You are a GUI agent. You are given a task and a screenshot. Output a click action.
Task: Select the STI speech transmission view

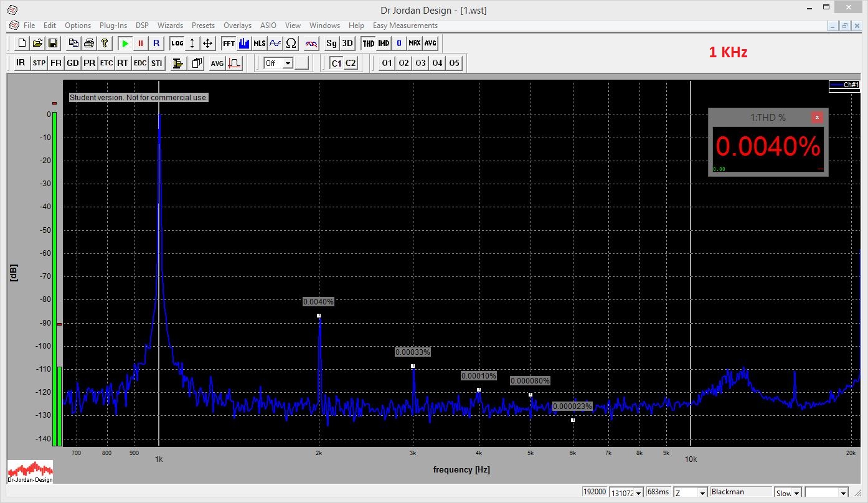click(157, 63)
